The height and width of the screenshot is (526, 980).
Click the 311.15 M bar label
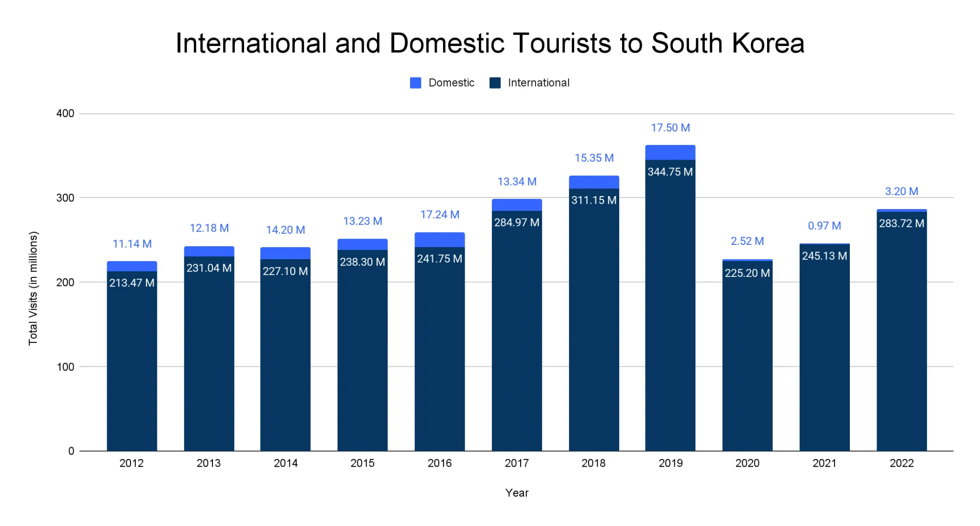click(594, 200)
